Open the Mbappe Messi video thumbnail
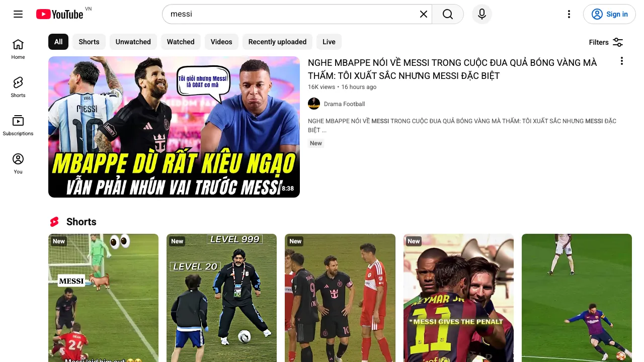This screenshot has width=644, height=362. click(x=174, y=127)
